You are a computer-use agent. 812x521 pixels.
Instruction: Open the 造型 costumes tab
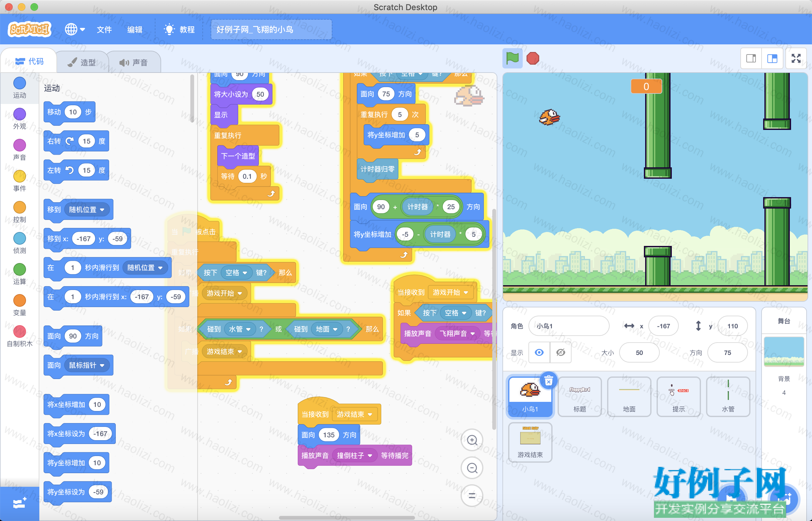(82, 62)
